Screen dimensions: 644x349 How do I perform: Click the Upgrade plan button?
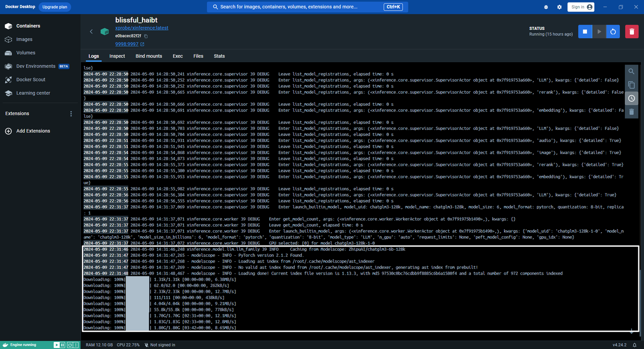click(x=56, y=7)
